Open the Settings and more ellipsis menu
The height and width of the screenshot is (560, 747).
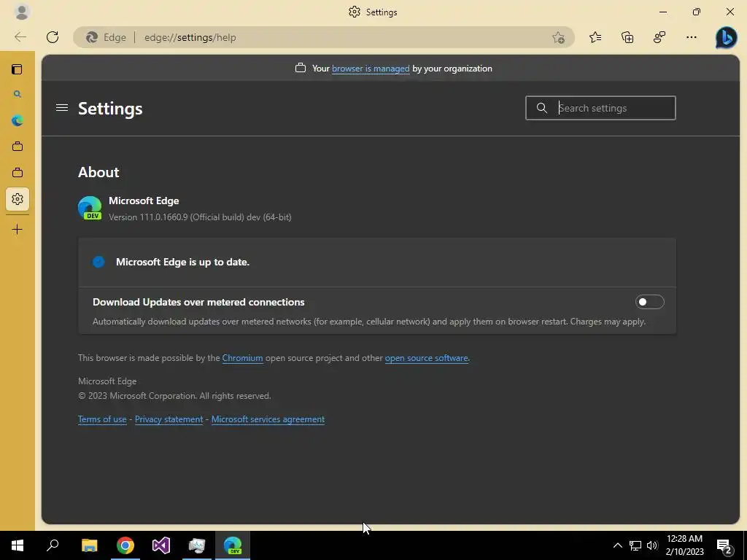click(692, 37)
